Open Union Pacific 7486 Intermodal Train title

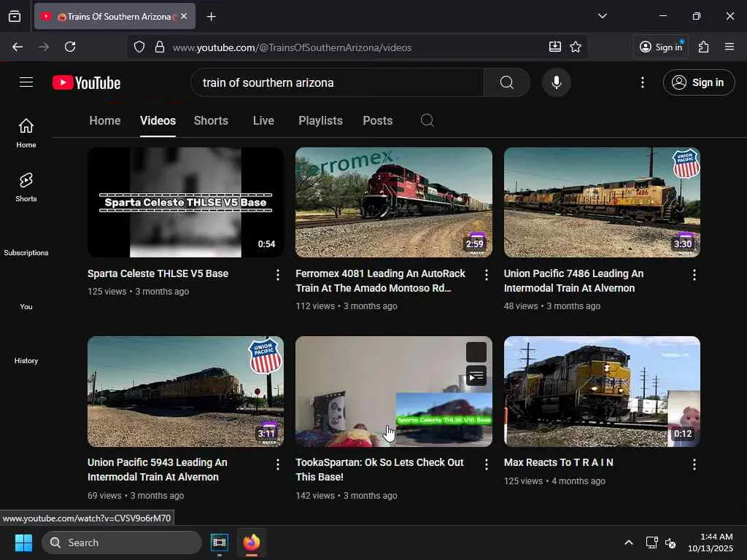click(573, 281)
